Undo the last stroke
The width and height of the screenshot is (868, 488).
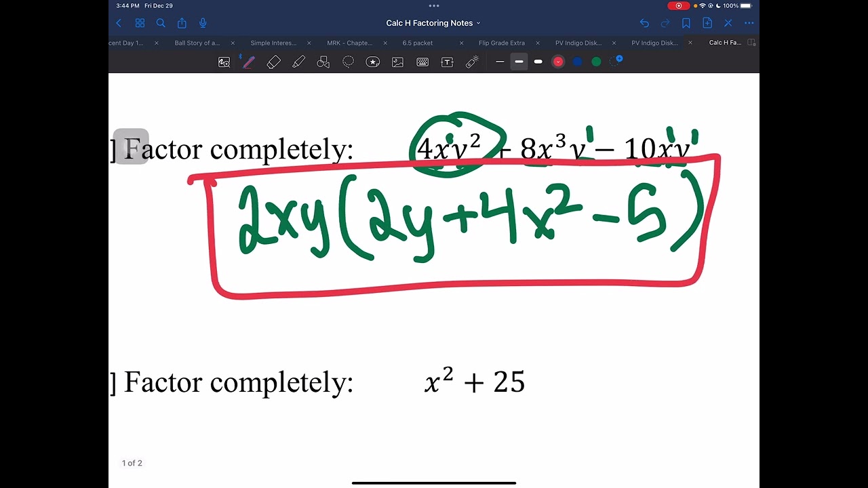[x=644, y=23]
